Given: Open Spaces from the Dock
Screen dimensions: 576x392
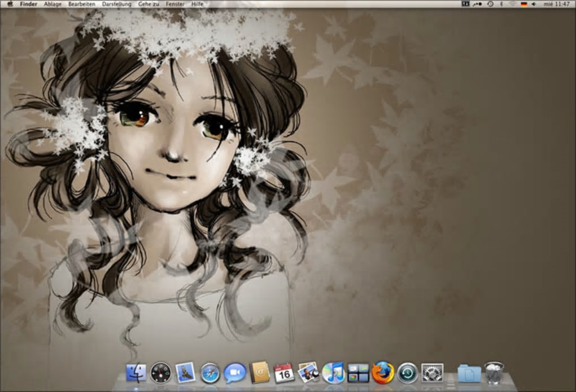Looking at the screenshot, I should (x=358, y=373).
